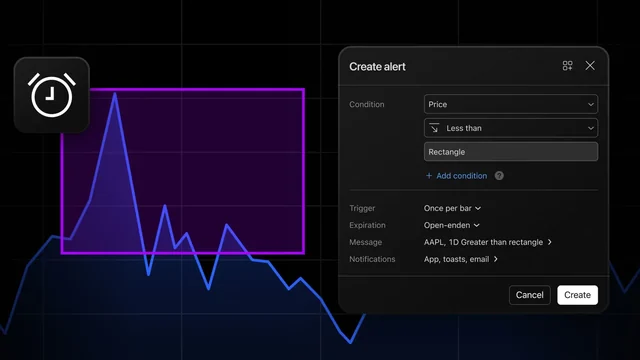Open the AAPL message settings
The image size is (640, 360).
(488, 242)
